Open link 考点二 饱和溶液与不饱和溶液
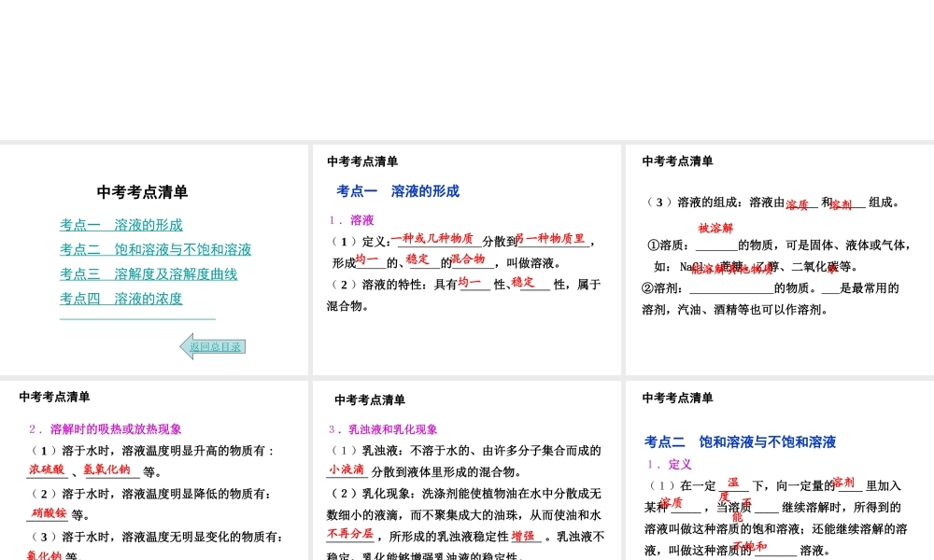This screenshot has width=934, height=560. 155,249
